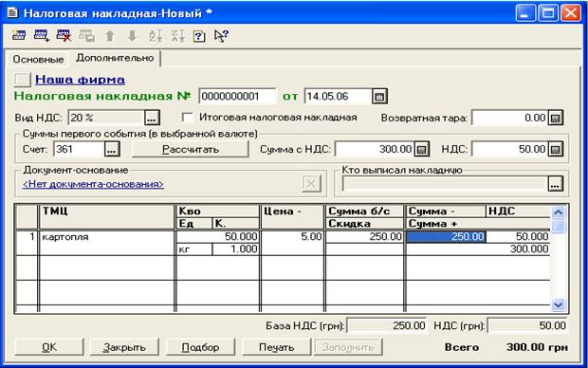Open the Кто выписал накладную selection button
The height and width of the screenshot is (368, 588).
point(556,184)
